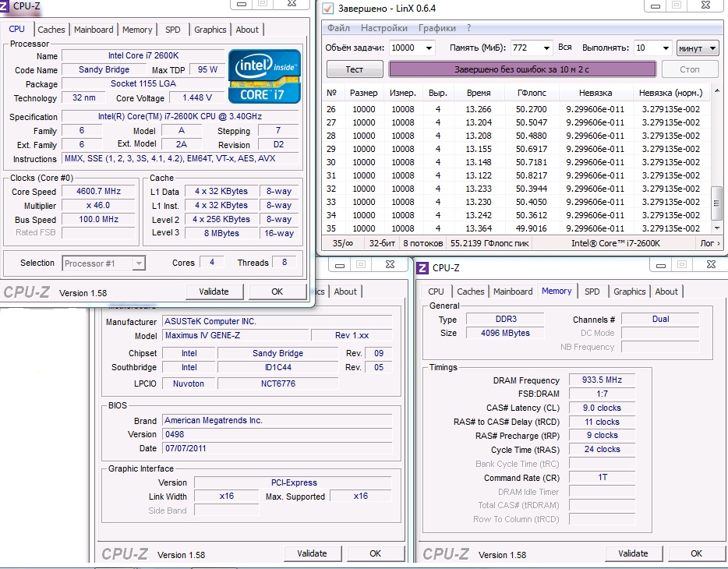Image resolution: width=728 pixels, height=569 pixels.
Task: Click the LinX checkmark icon in title bar
Action: 328,8
